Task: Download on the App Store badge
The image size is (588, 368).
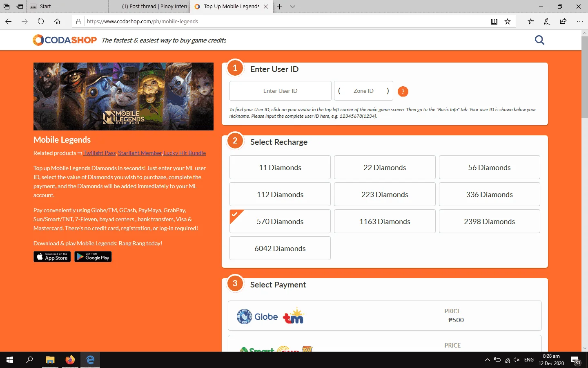Action: 52,257
